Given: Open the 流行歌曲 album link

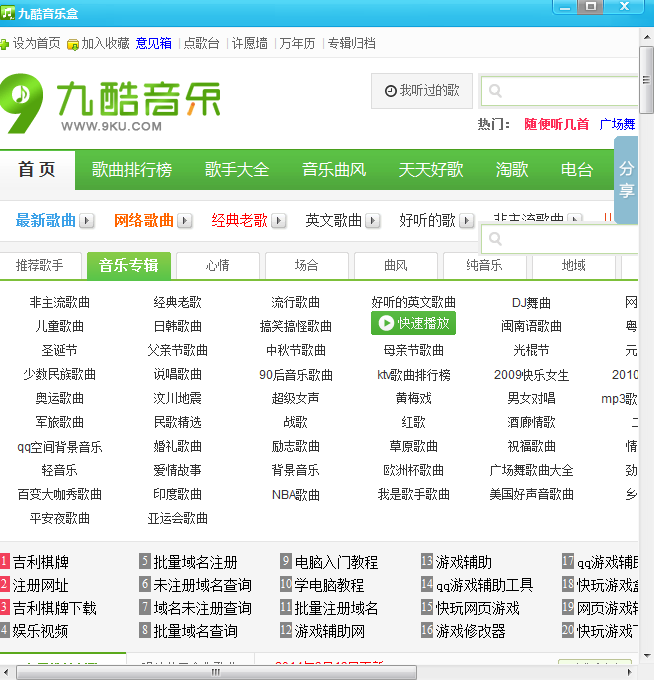Looking at the screenshot, I should (296, 302).
